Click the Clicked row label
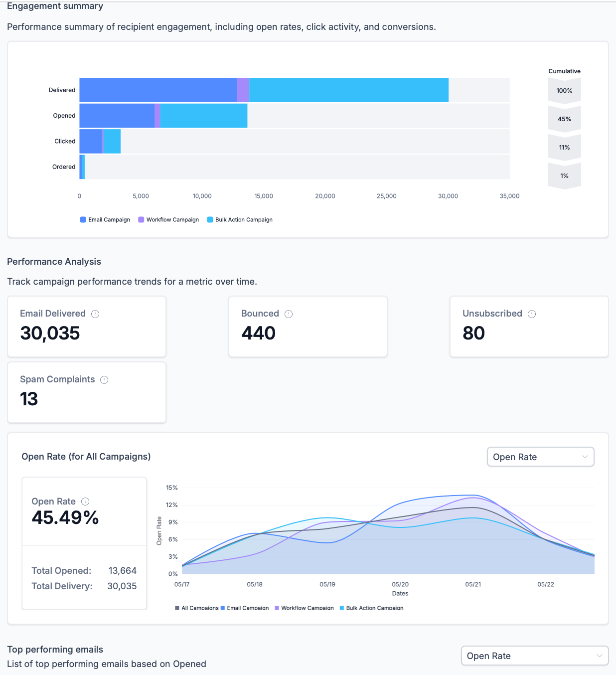616x675 pixels. pyautogui.click(x=65, y=141)
